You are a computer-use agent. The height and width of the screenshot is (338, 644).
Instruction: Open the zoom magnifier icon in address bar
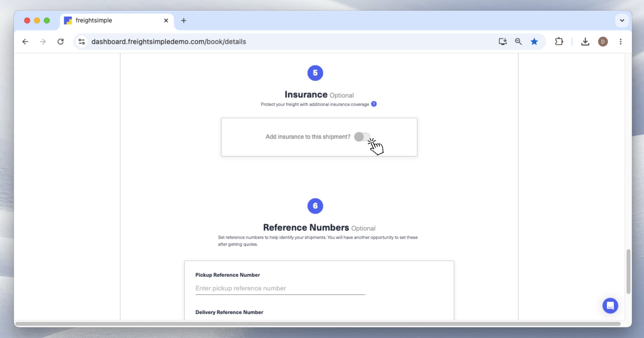(518, 42)
